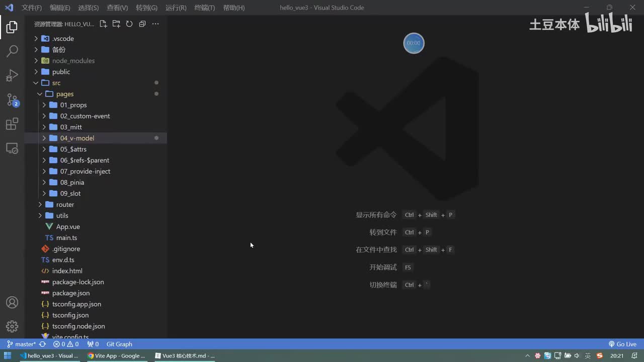Switch to hello_vue3 Visual Studio taskbar window
Viewport: 644px width, 362px height.
49,356
